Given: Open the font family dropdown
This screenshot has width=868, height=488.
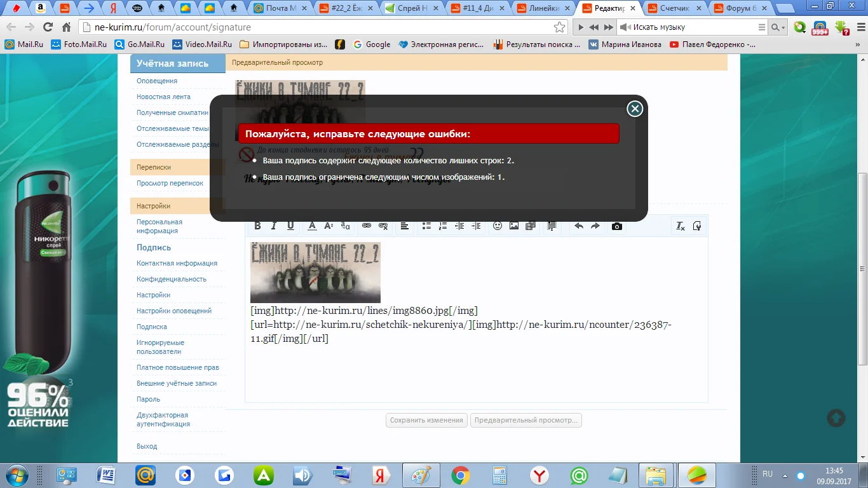Looking at the screenshot, I should click(x=345, y=226).
